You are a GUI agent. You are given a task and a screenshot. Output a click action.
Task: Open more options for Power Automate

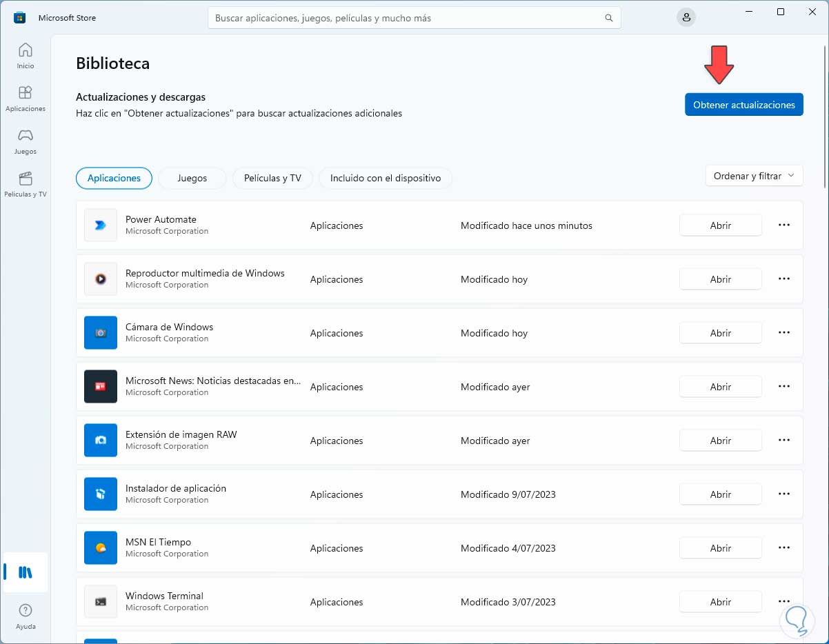tap(783, 225)
